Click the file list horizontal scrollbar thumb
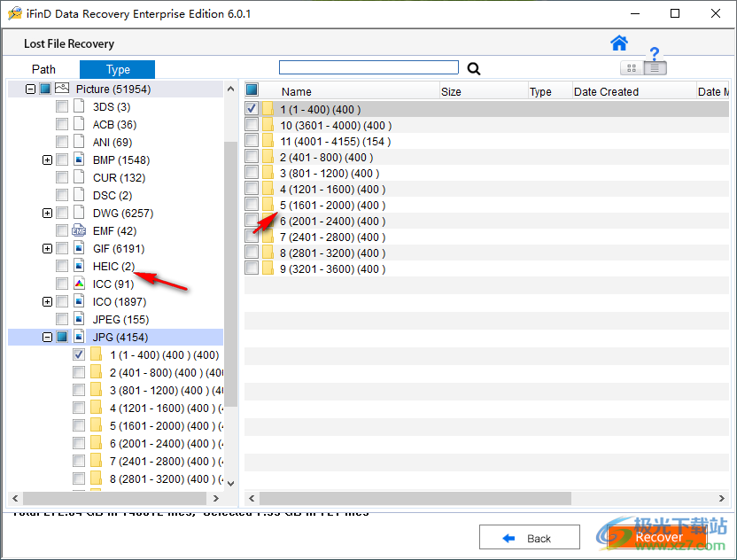The width and height of the screenshot is (737, 560). pyautogui.click(x=415, y=498)
